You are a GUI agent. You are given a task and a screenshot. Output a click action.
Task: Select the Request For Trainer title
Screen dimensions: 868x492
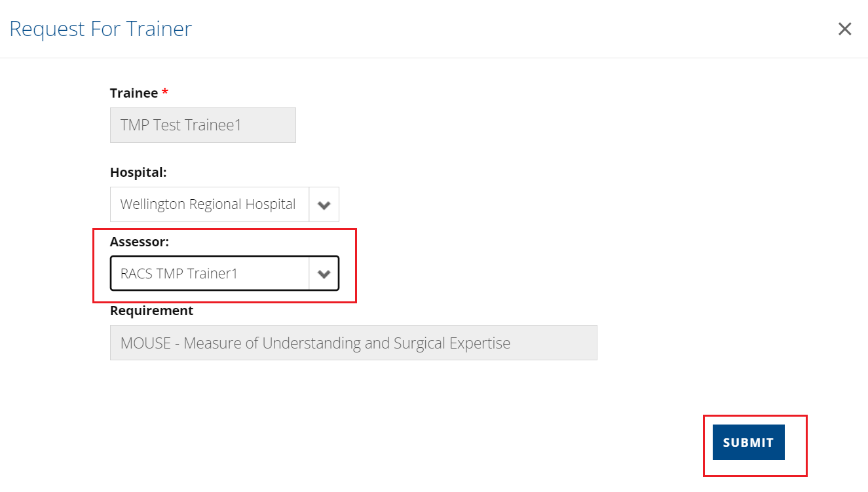click(100, 29)
